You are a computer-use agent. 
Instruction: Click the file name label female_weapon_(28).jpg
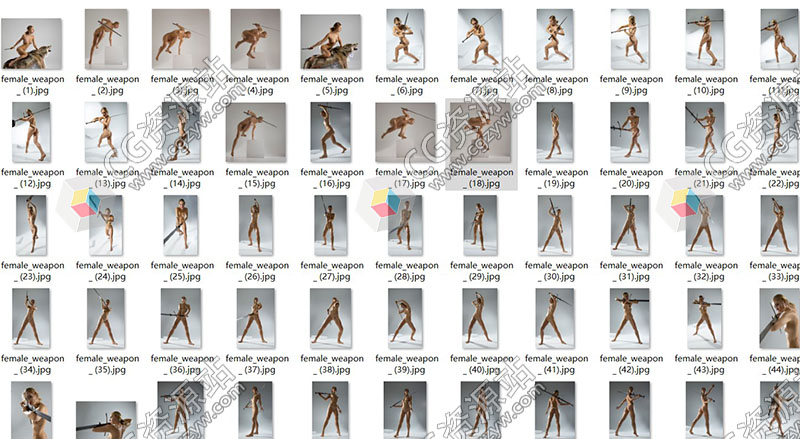[405, 271]
